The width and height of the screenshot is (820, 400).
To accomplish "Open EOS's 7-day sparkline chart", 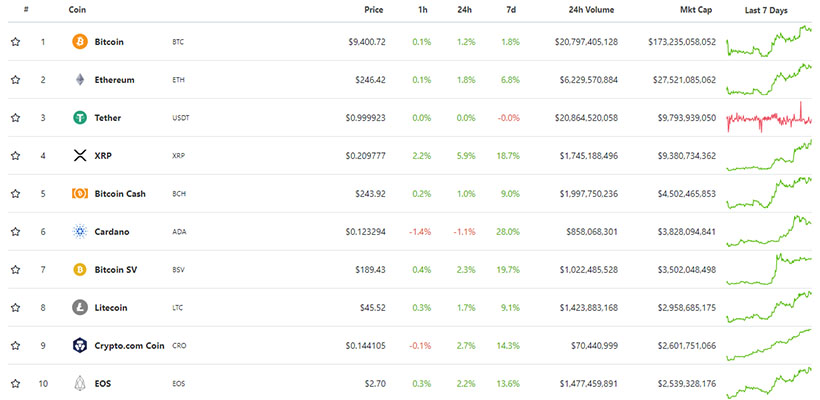I will point(769,383).
